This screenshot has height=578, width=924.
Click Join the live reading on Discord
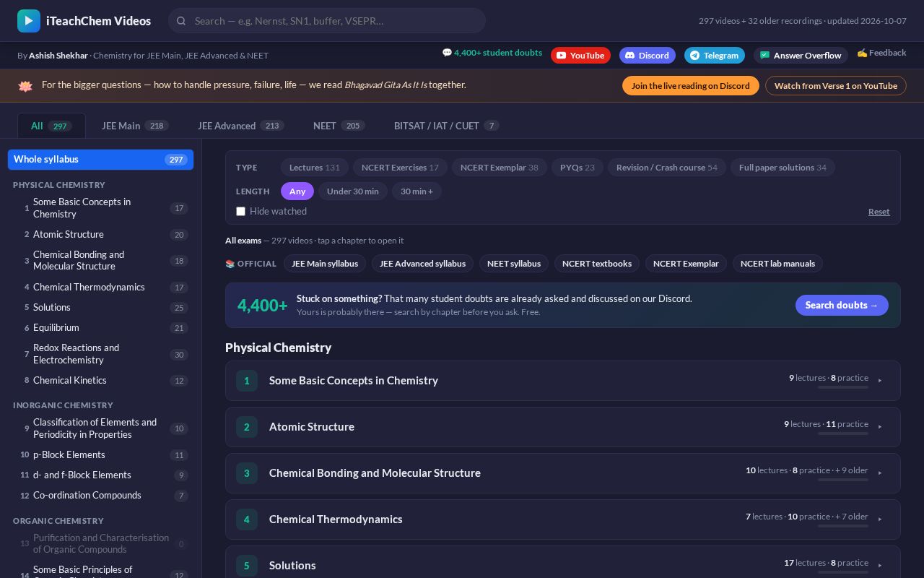(x=691, y=86)
